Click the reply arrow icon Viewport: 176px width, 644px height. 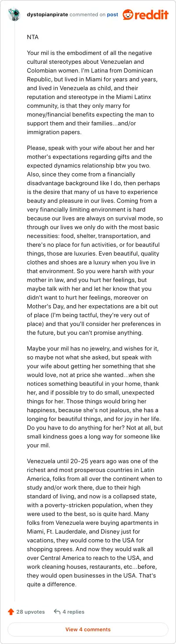(x=57, y=611)
